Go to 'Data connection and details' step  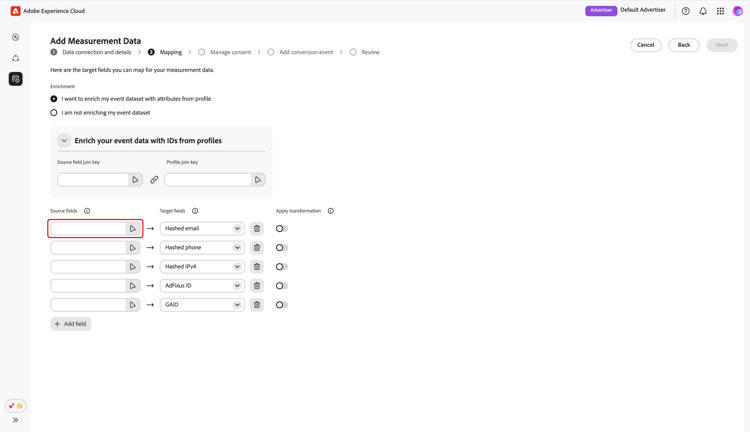pyautogui.click(x=91, y=52)
